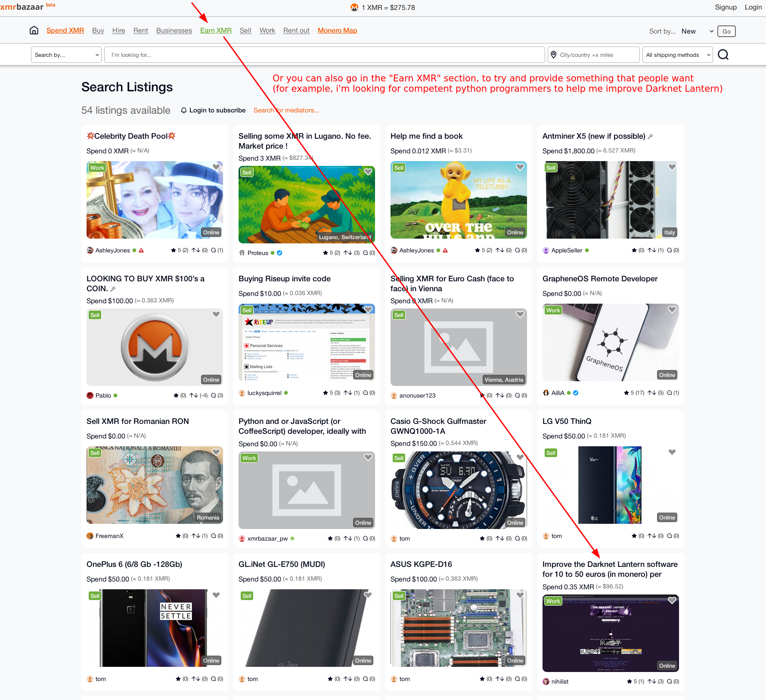
Task: Click the Sell tag on Antminer image
Action: [x=551, y=168]
